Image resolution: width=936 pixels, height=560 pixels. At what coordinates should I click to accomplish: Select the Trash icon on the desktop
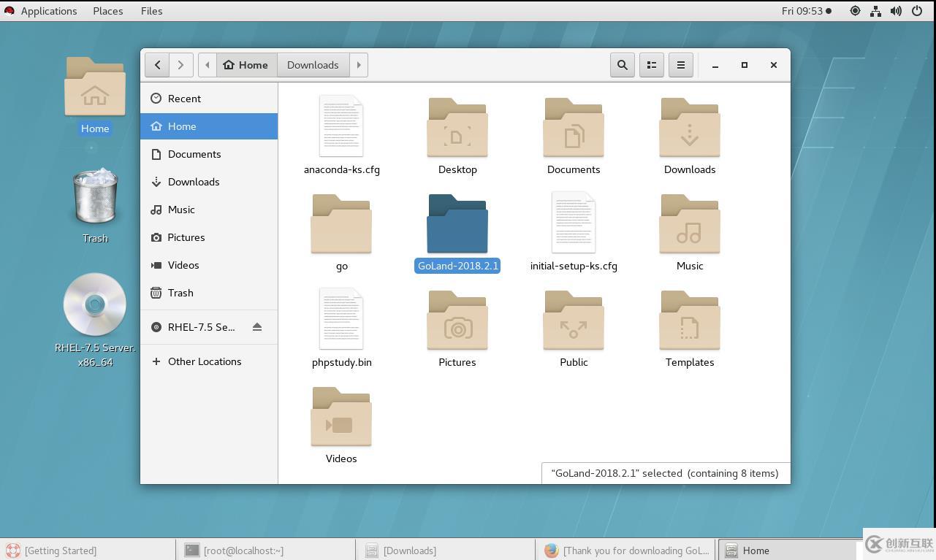point(95,196)
